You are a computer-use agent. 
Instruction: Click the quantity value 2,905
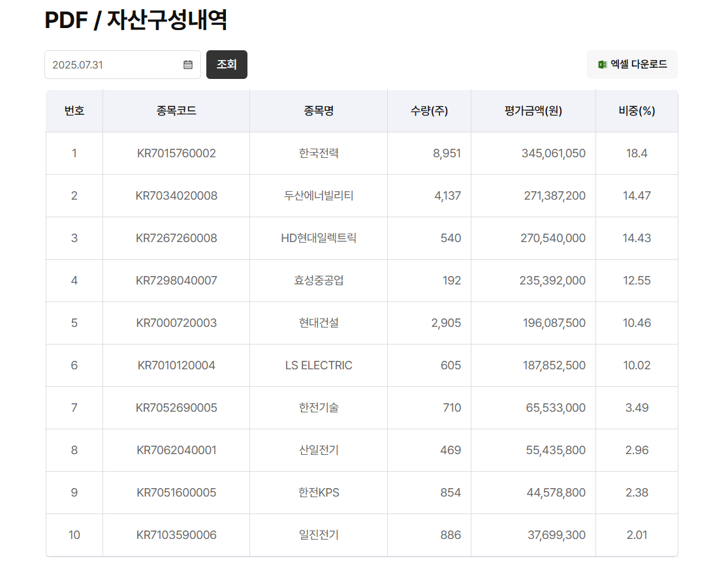[x=446, y=323]
